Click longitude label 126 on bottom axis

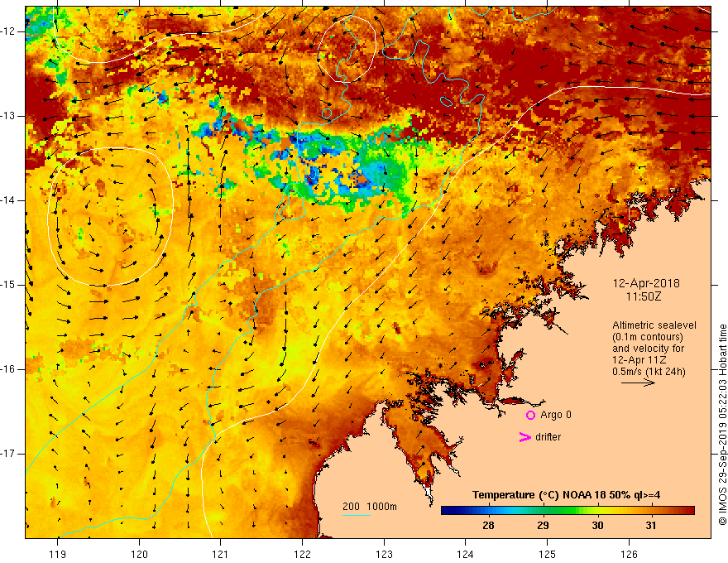point(629,554)
